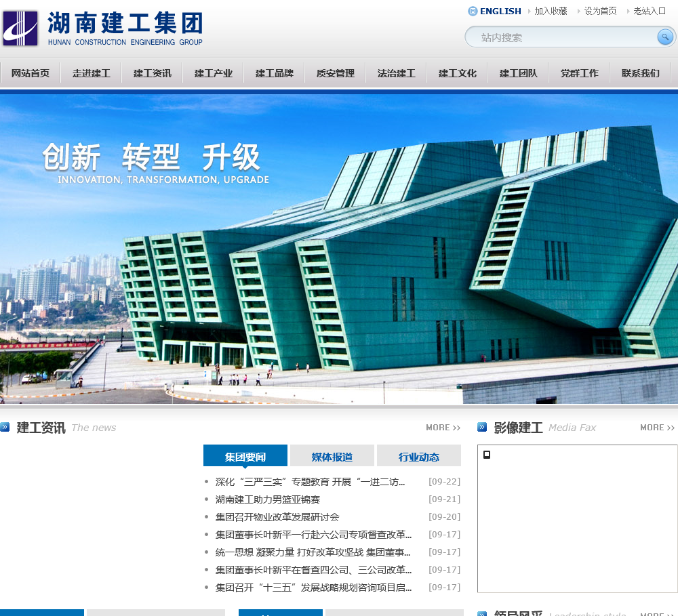Click MORE link for 建工资讯 section
This screenshot has height=616, width=678.
point(443,428)
